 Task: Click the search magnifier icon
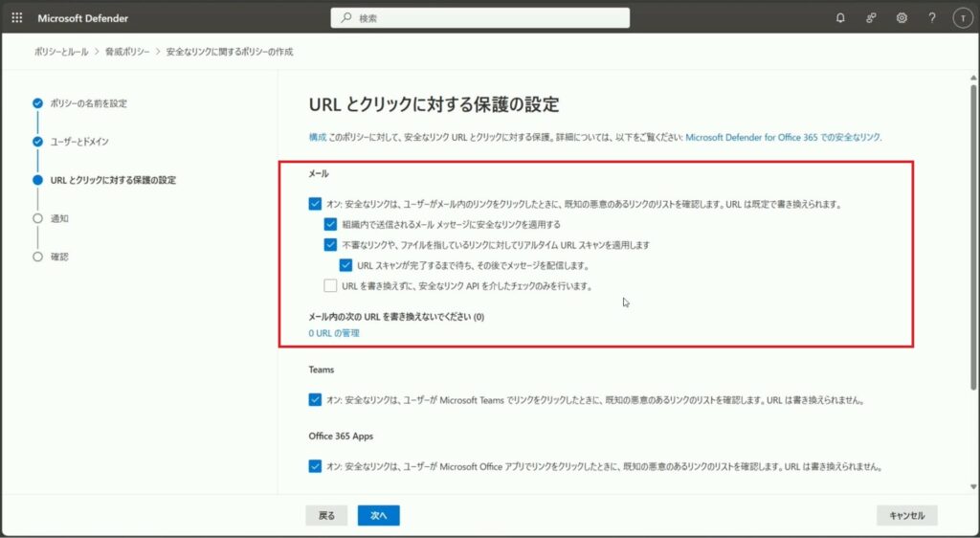[x=345, y=18]
